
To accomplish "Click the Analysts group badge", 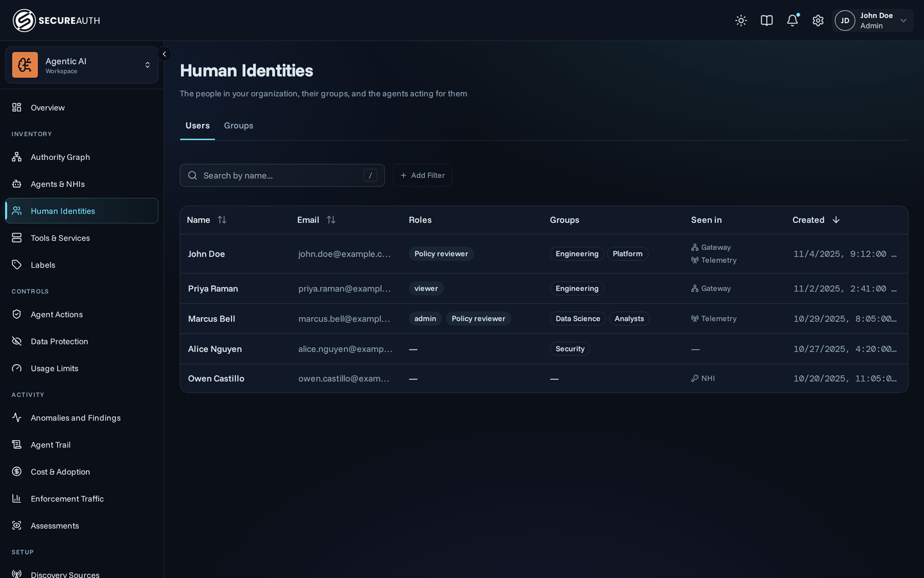I will 629,319.
